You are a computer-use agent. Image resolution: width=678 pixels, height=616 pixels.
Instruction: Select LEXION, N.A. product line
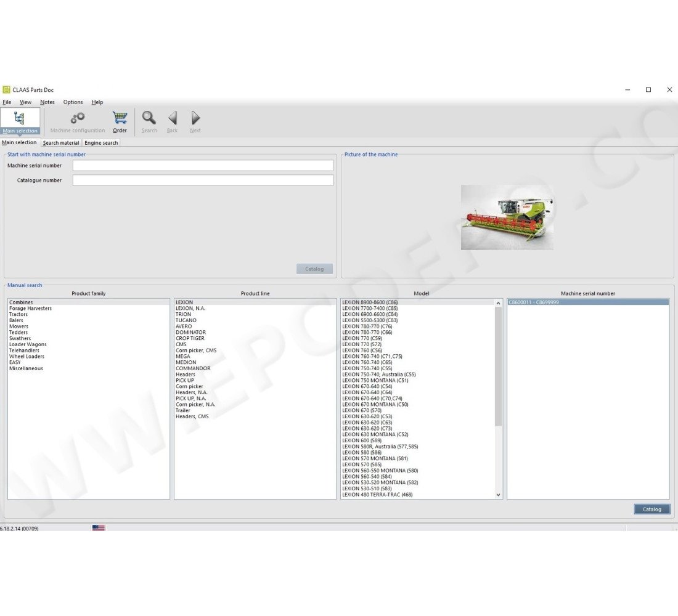point(255,309)
